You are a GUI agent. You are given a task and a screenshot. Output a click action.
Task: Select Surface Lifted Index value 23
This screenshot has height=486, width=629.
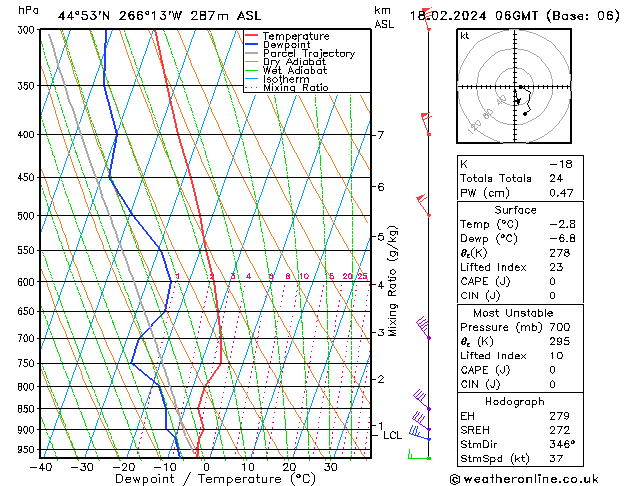pyautogui.click(x=556, y=267)
